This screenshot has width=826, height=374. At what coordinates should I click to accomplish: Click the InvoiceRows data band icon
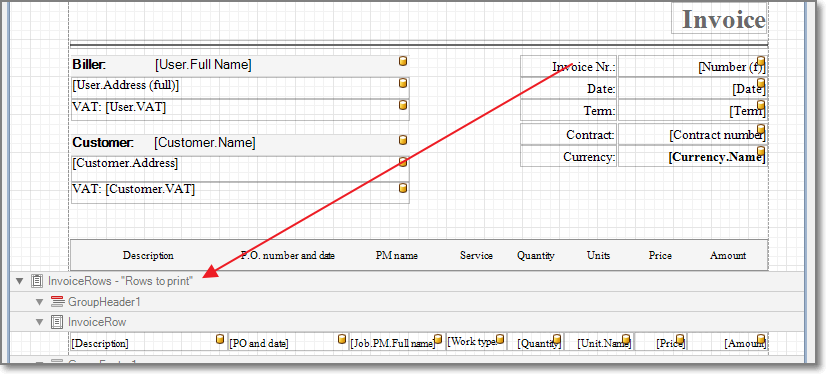point(37,281)
